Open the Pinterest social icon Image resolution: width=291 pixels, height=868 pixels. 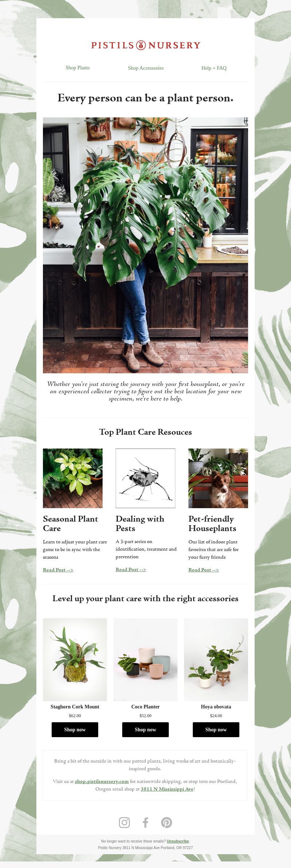point(167,822)
